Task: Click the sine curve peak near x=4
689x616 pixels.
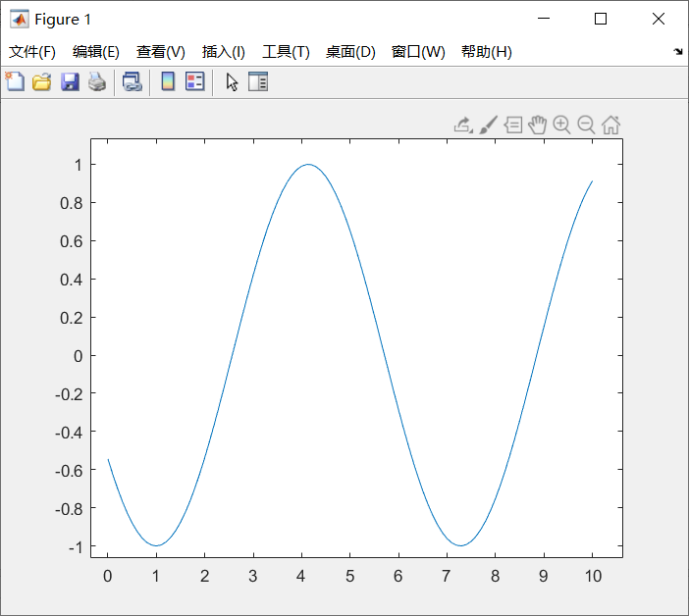Action: point(308,164)
